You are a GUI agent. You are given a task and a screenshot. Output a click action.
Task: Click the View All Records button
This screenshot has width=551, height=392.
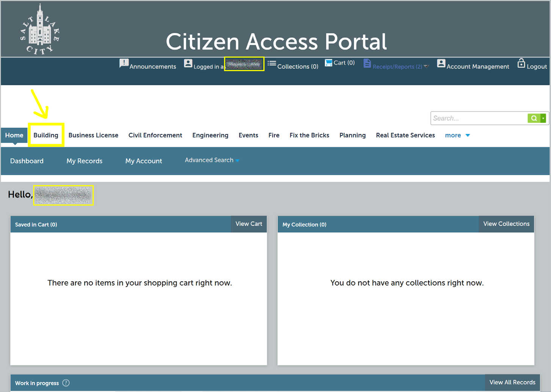tap(512, 383)
